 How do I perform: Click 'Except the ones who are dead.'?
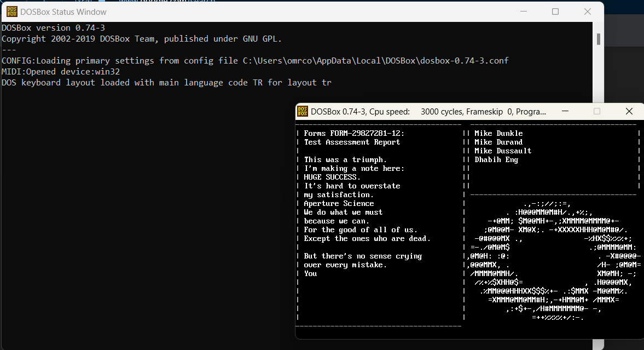tap(367, 239)
